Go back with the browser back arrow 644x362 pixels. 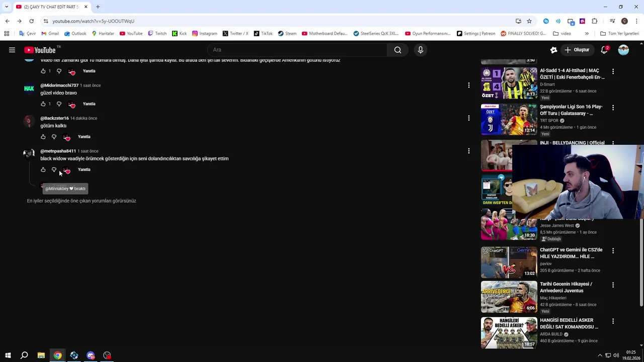point(7,21)
